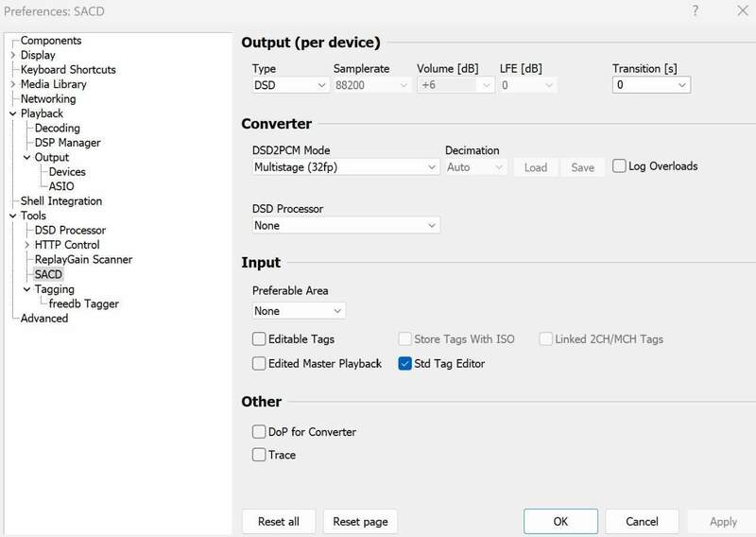Viewport: 756px width, 537px height.
Task: Enable the Trace checkbox
Action: click(259, 455)
